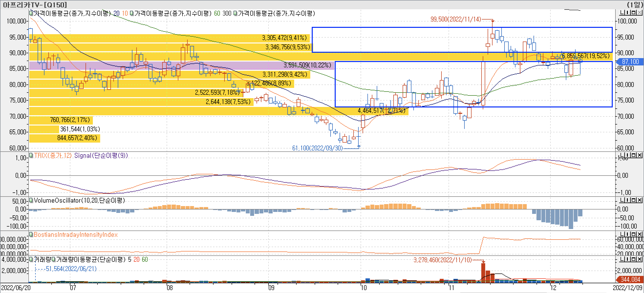Click the 99,500(2022/11/14) high price marker
Screen dimensions: 644x293
[455, 19]
